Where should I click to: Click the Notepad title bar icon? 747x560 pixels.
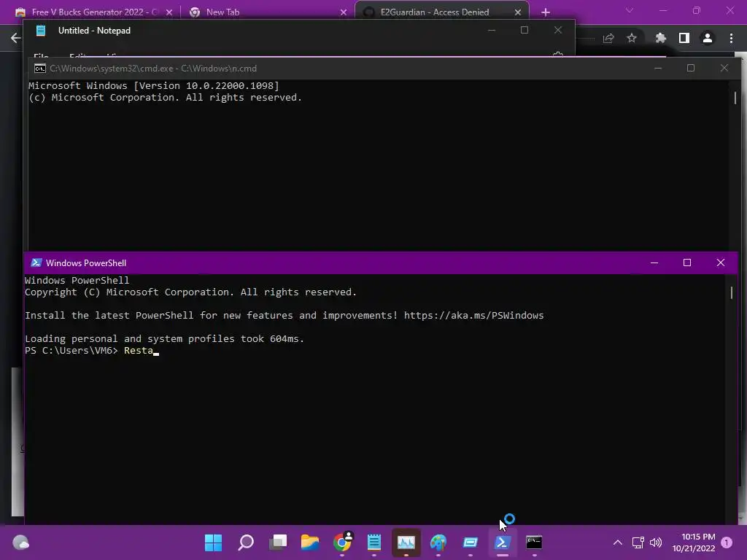(41, 31)
